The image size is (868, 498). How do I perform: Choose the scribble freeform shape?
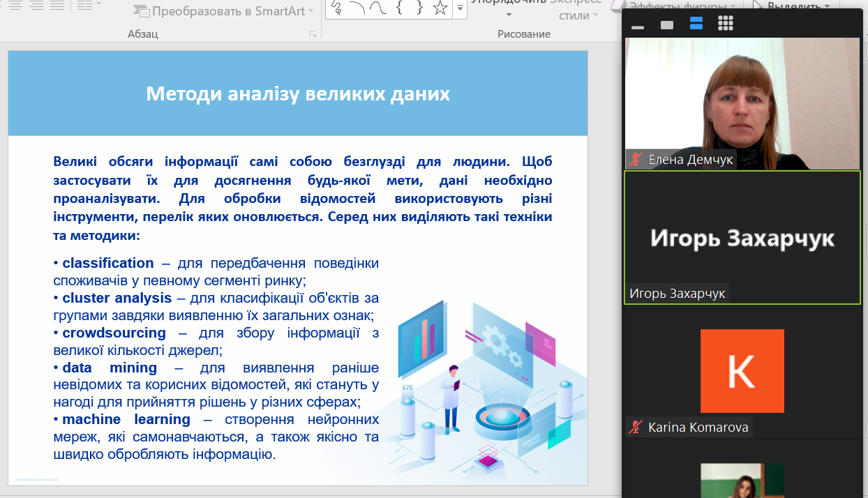click(x=337, y=8)
